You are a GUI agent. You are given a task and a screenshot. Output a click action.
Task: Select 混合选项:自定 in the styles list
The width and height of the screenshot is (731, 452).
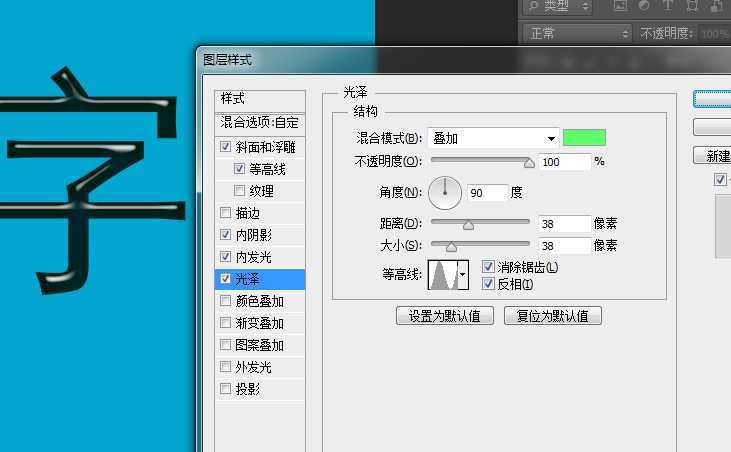(x=259, y=123)
